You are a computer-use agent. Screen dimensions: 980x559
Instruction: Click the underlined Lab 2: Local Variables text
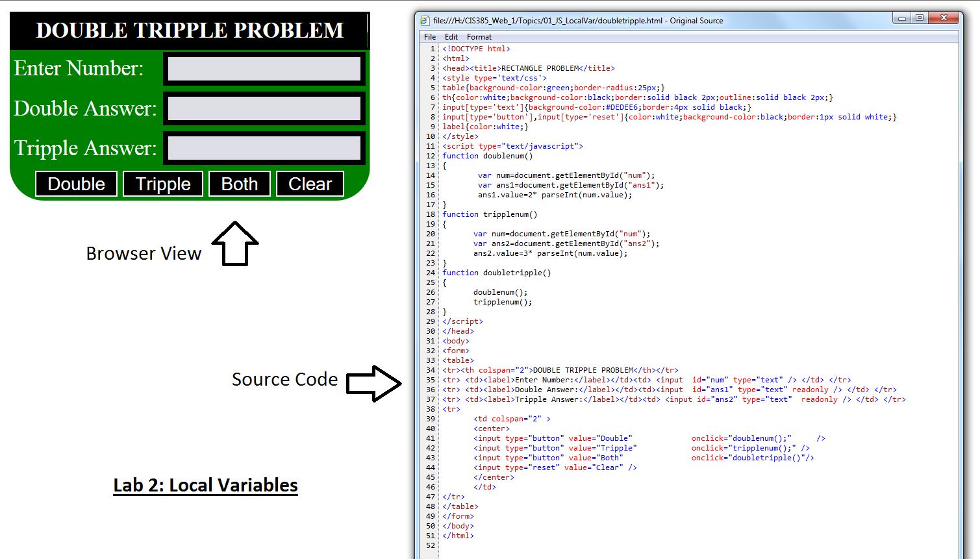(205, 485)
